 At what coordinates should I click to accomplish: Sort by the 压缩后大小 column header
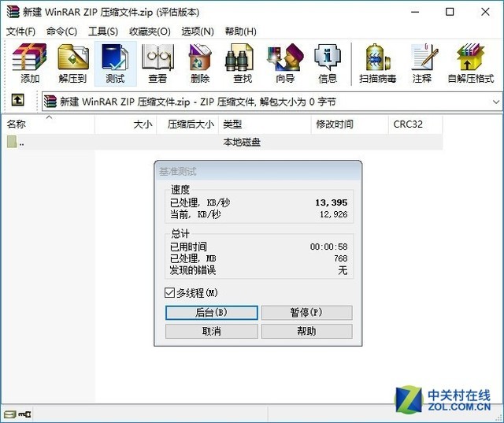click(187, 124)
